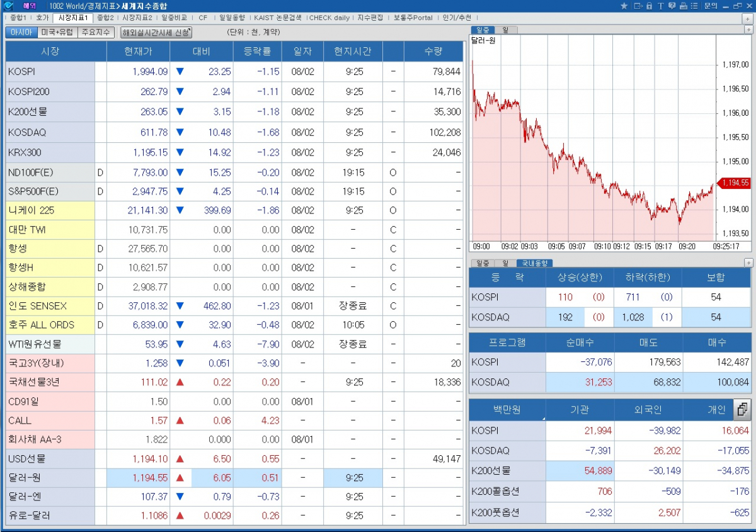
Task: Click the 해외실시간시세 신청 button
Action: [156, 32]
